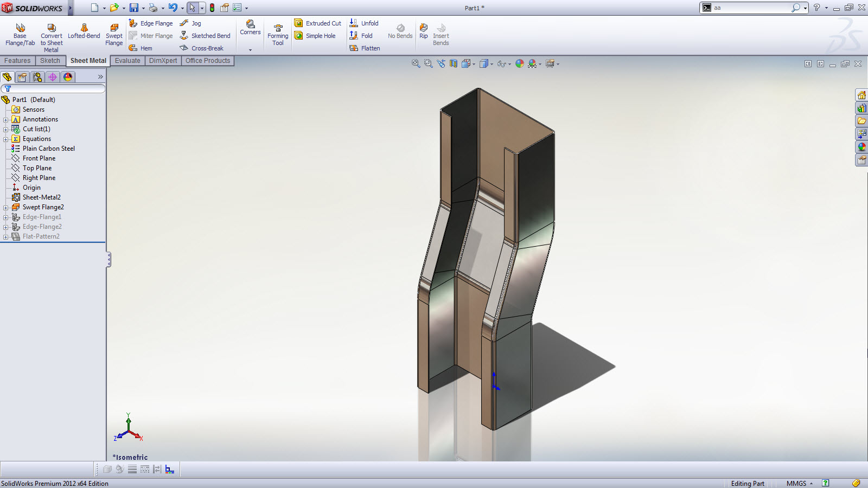Click the Extruded Cut tool
Screen dimensions: 868x488
click(x=318, y=23)
